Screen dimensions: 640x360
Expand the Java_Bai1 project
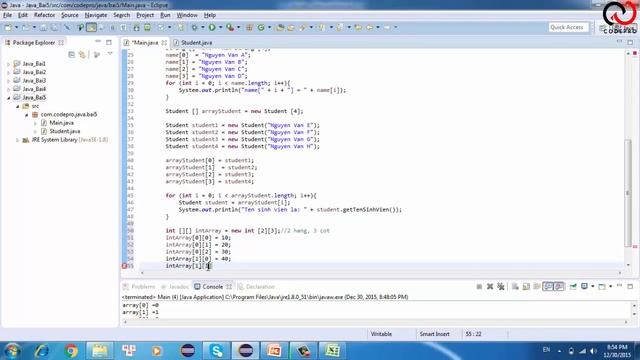point(9,64)
